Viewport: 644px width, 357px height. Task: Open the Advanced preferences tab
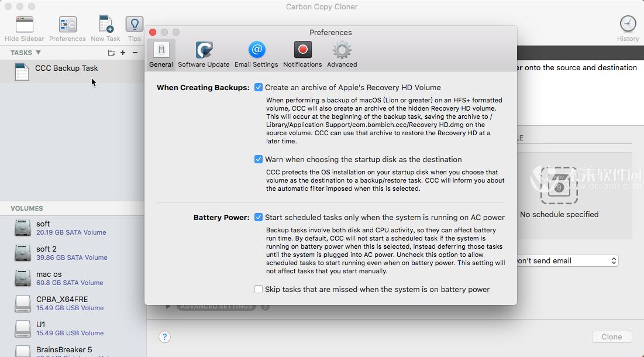coord(342,54)
